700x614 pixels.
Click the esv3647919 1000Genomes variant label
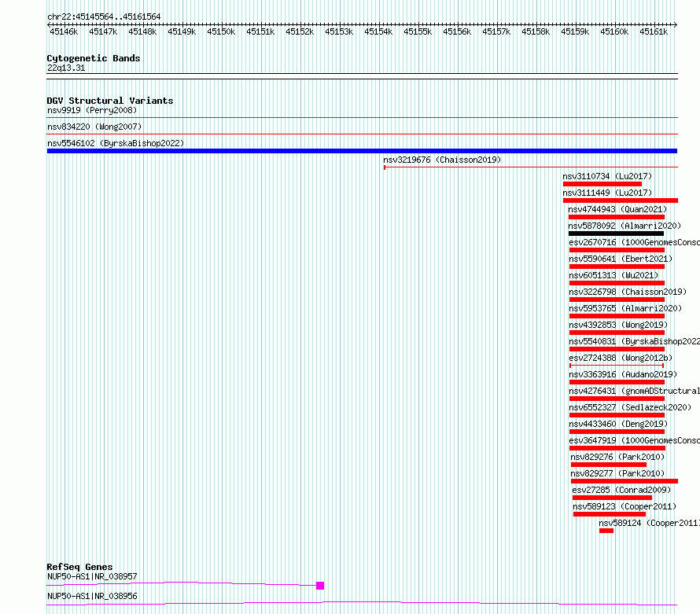(x=635, y=440)
